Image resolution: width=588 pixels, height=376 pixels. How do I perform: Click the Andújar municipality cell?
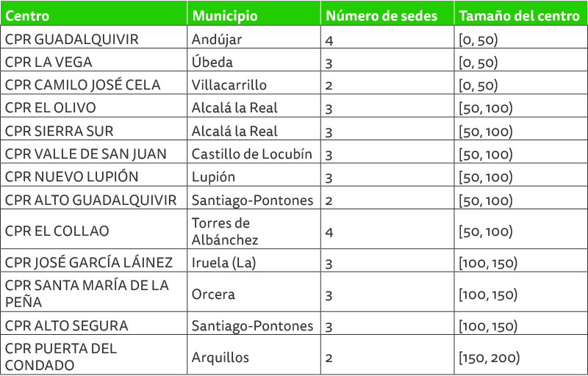pyautogui.click(x=254, y=37)
